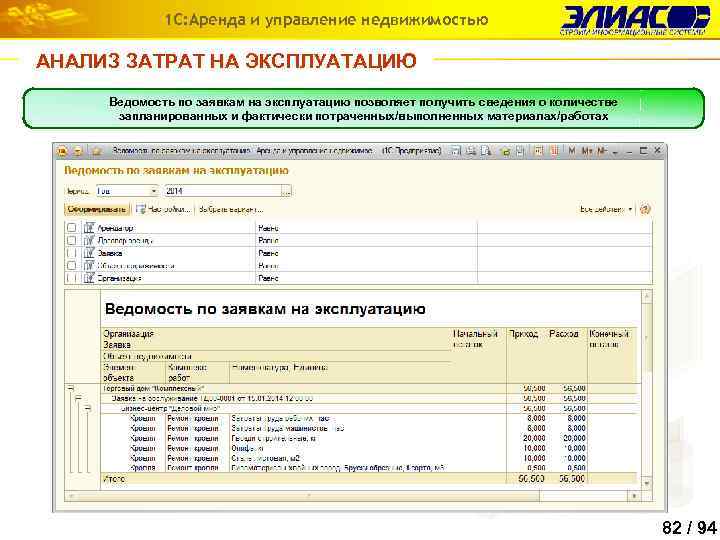
Task: Click report scrollbar down arrow
Action: [x=647, y=483]
